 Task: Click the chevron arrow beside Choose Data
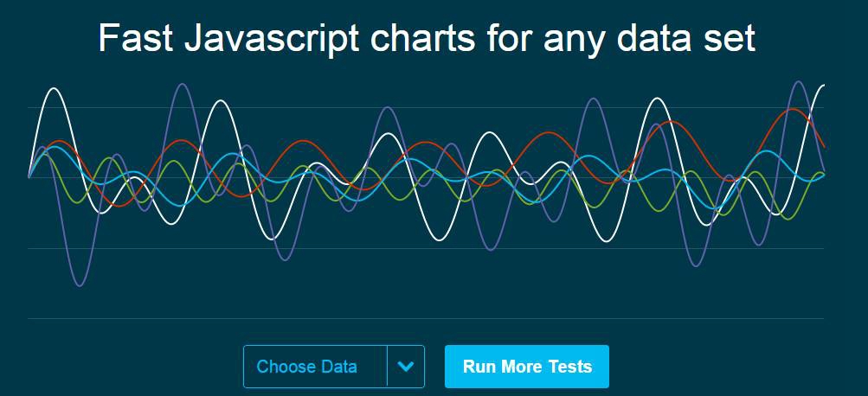click(x=406, y=366)
